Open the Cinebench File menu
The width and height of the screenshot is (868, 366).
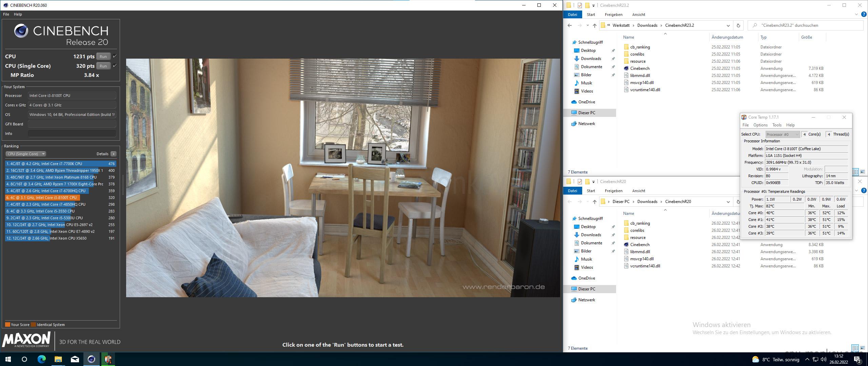pos(6,14)
